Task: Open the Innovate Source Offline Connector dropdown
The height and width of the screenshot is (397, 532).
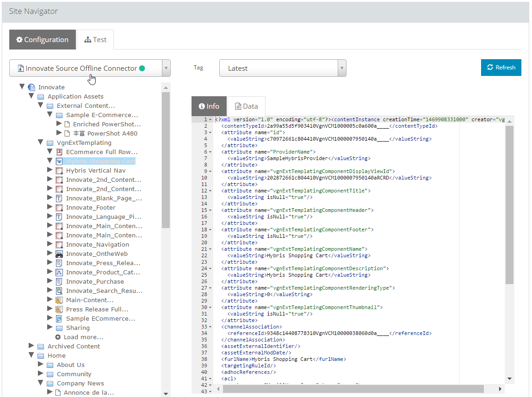Action: (166, 68)
